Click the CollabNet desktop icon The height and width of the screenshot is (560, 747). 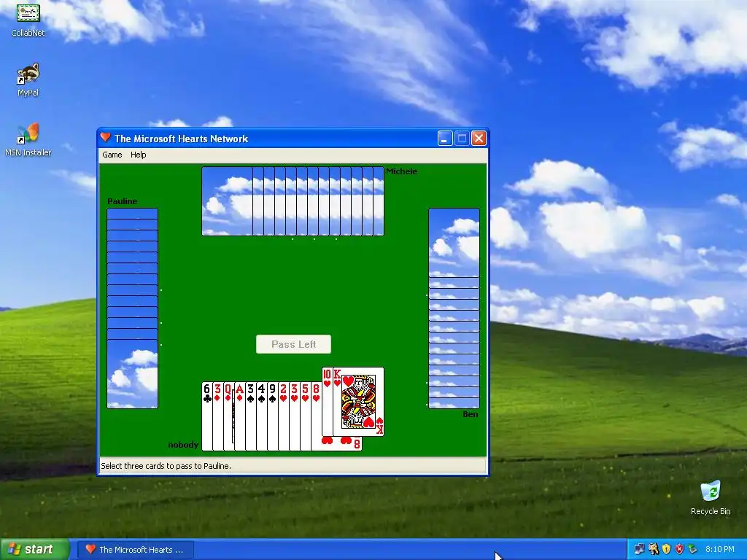point(28,20)
